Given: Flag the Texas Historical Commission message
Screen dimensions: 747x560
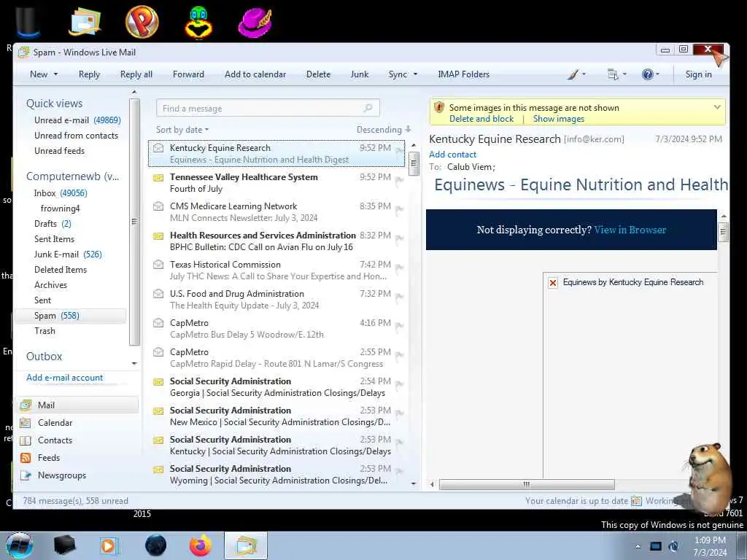Looking at the screenshot, I should coord(399,268).
